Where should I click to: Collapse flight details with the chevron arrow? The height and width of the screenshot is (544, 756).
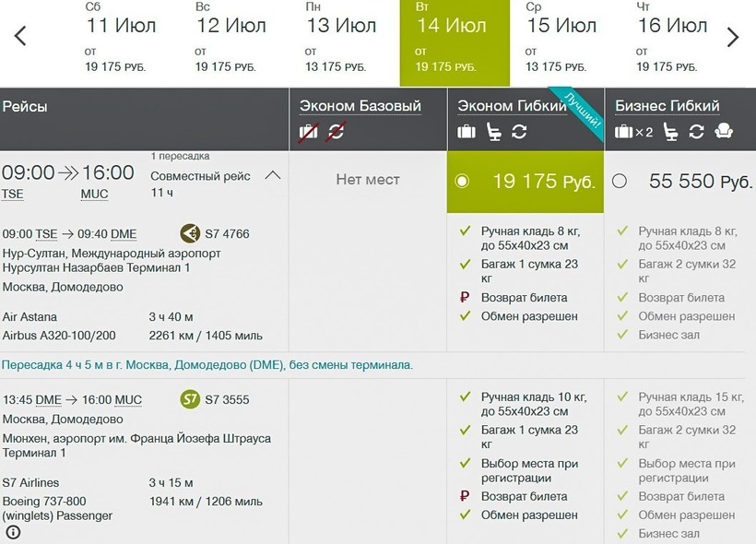[273, 175]
